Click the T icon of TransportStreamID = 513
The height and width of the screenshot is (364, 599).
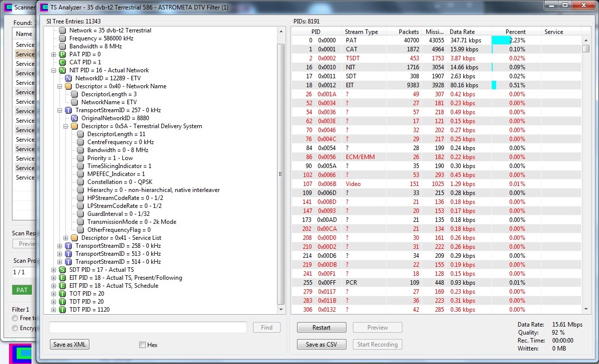pos(68,254)
